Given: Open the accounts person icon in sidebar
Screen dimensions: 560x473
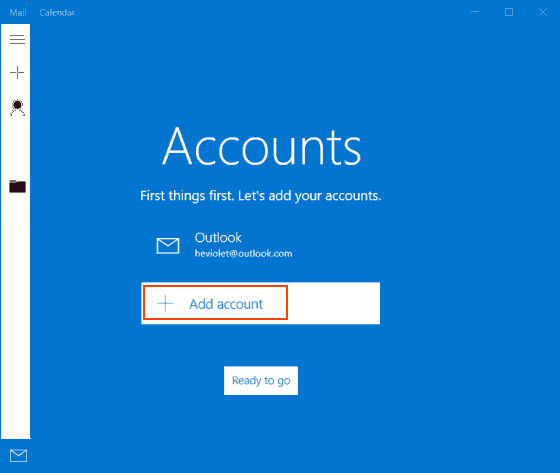Looking at the screenshot, I should point(17,108).
